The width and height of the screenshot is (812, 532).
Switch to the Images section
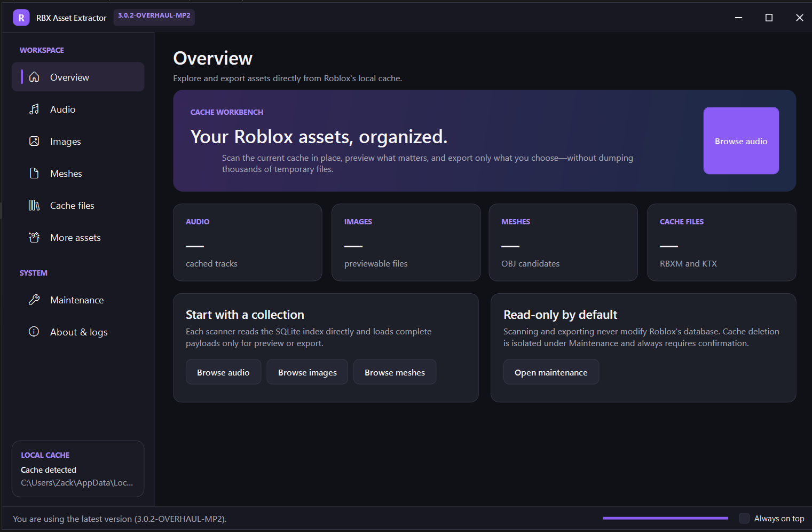click(x=78, y=141)
